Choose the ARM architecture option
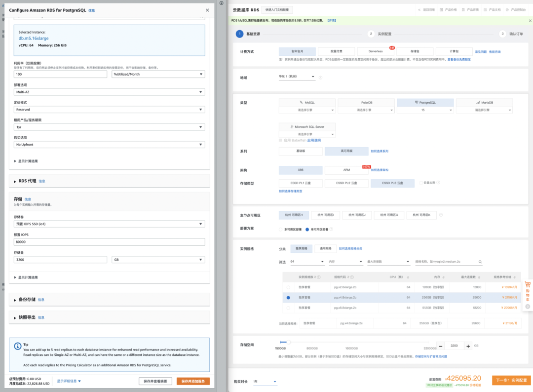 click(x=346, y=170)
